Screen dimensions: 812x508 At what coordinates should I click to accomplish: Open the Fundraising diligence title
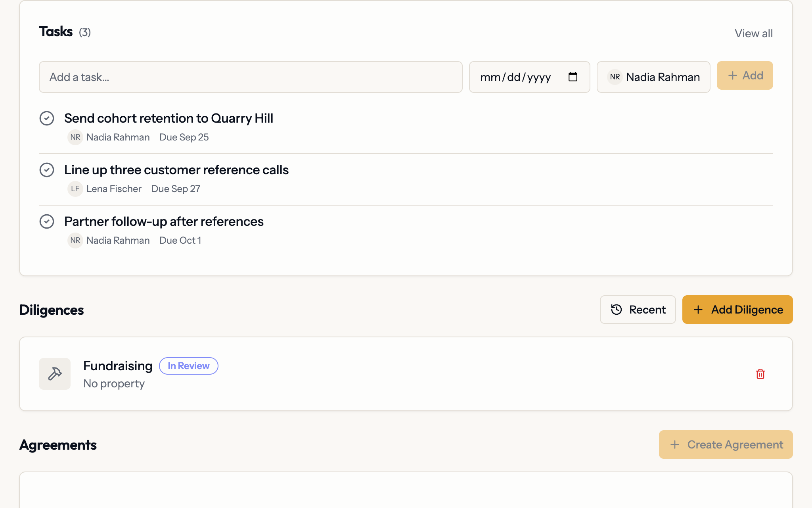click(118, 366)
